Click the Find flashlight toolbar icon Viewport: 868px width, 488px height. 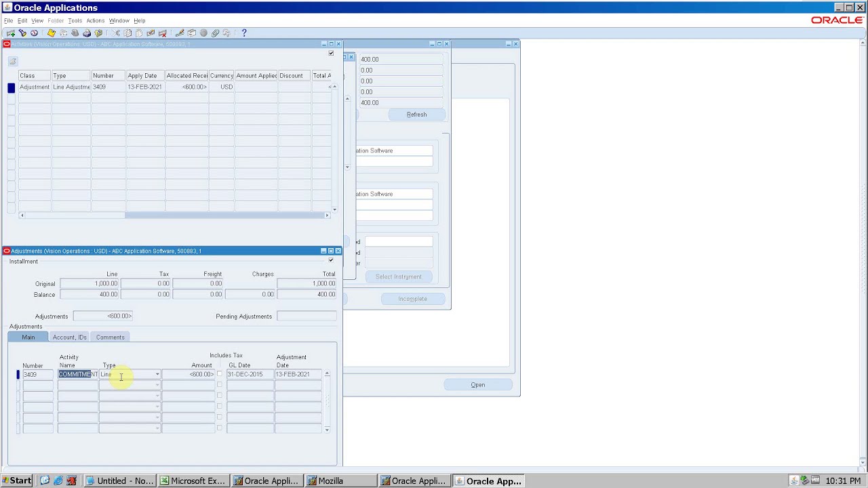[22, 33]
